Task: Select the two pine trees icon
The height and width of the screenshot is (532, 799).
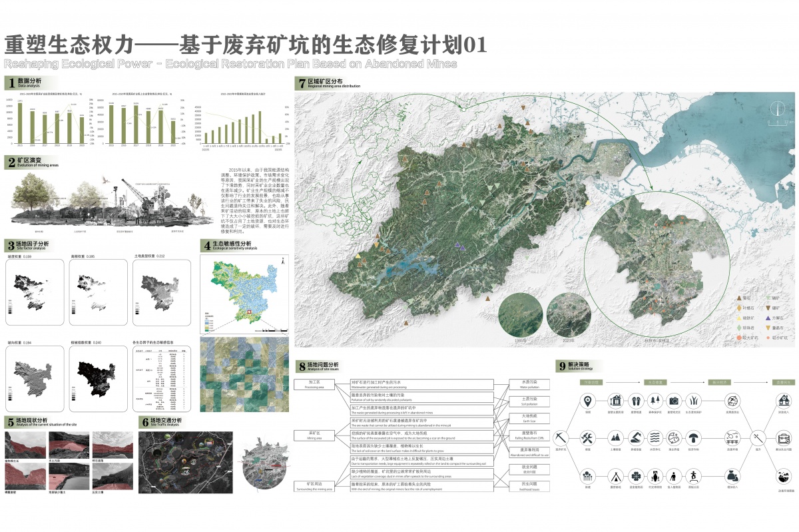Action: [x=655, y=401]
